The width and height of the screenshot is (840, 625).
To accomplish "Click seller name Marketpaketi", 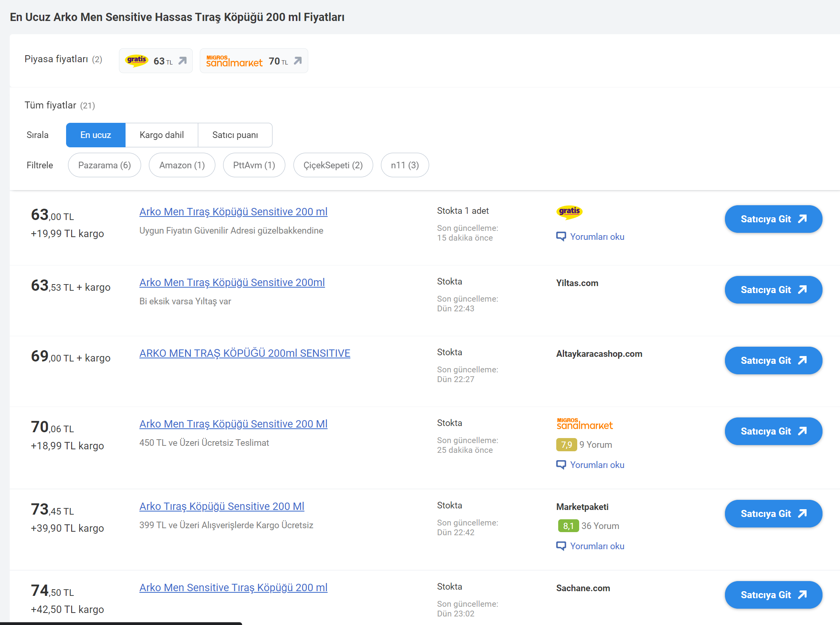I will [582, 507].
